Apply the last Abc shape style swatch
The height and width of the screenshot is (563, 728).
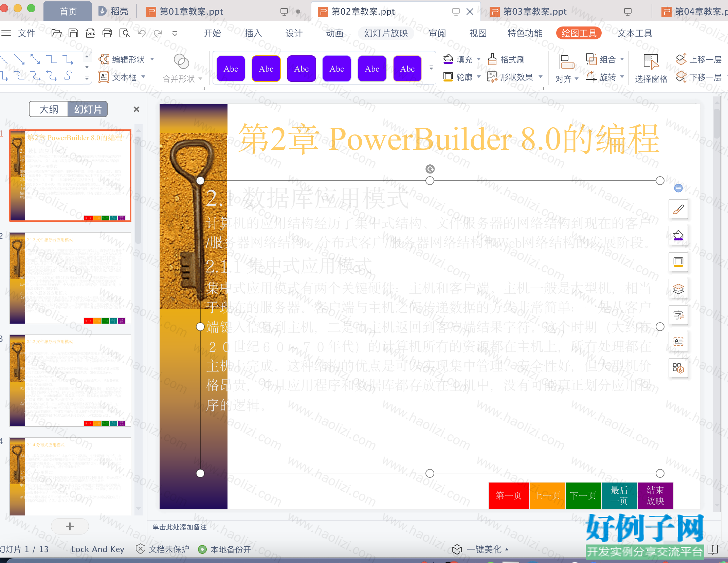(407, 69)
